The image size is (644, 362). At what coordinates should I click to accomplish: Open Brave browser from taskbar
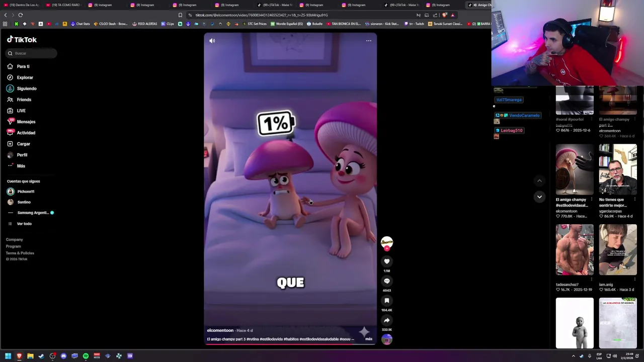point(19,356)
